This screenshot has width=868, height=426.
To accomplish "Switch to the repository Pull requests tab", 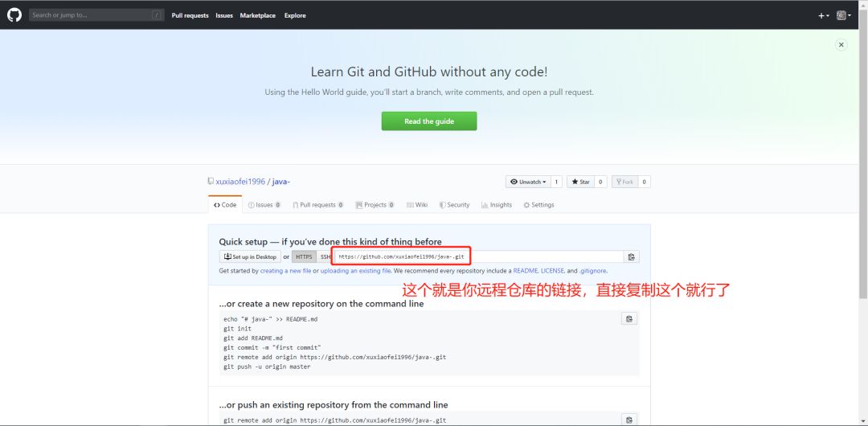I will point(317,205).
